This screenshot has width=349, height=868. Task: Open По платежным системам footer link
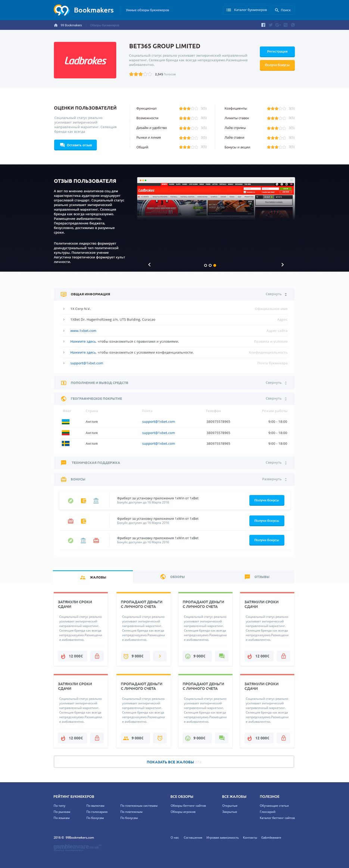click(139, 806)
